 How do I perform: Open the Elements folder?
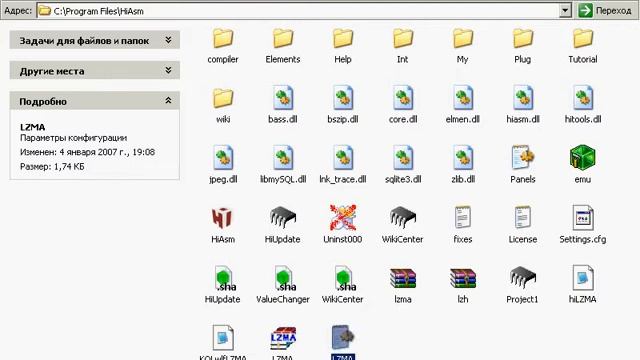282,46
